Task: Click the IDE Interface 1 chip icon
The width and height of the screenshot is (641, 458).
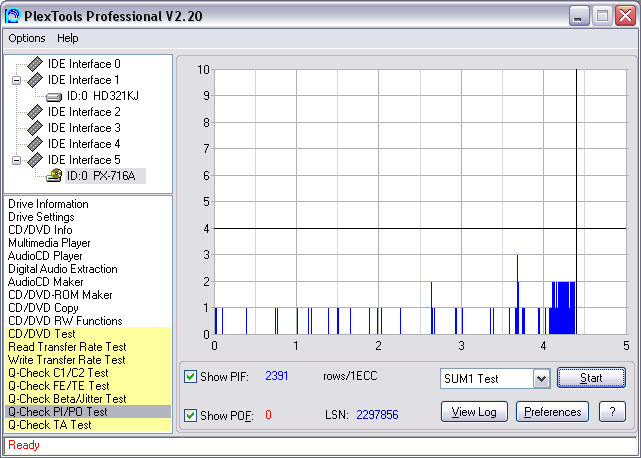Action: pos(35,80)
